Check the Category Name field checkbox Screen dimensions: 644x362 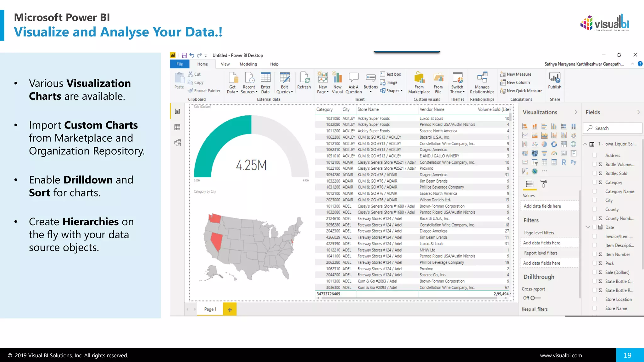click(595, 191)
